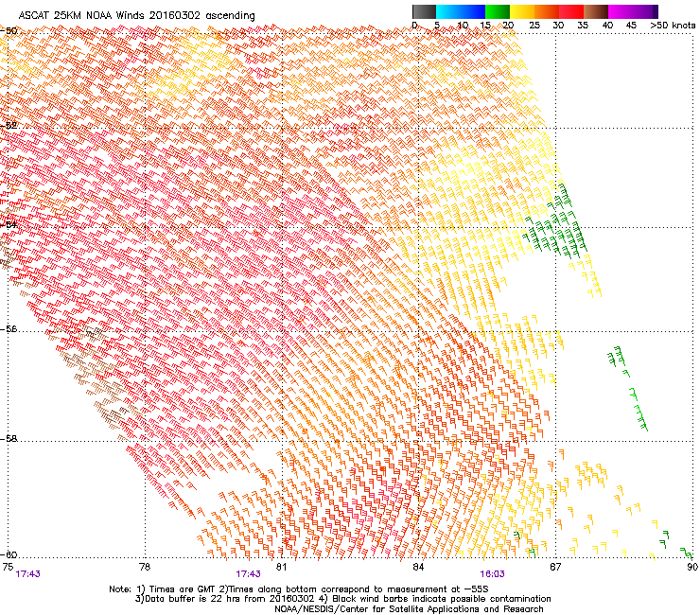
Task: Click the cyan 5–10 knots legend color
Action: point(448,11)
